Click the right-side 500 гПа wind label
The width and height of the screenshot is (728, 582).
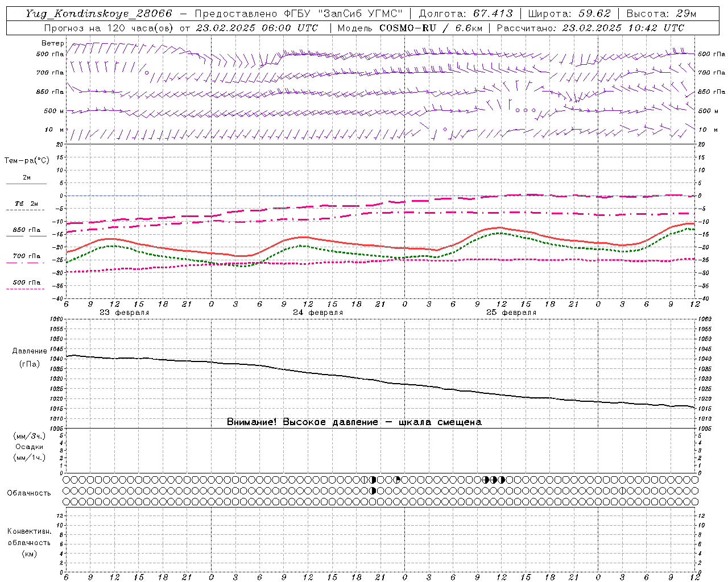712,54
